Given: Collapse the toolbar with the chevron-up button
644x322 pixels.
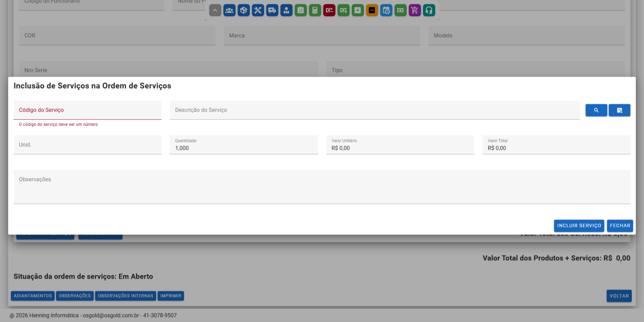Looking at the screenshot, I should click(x=215, y=10).
